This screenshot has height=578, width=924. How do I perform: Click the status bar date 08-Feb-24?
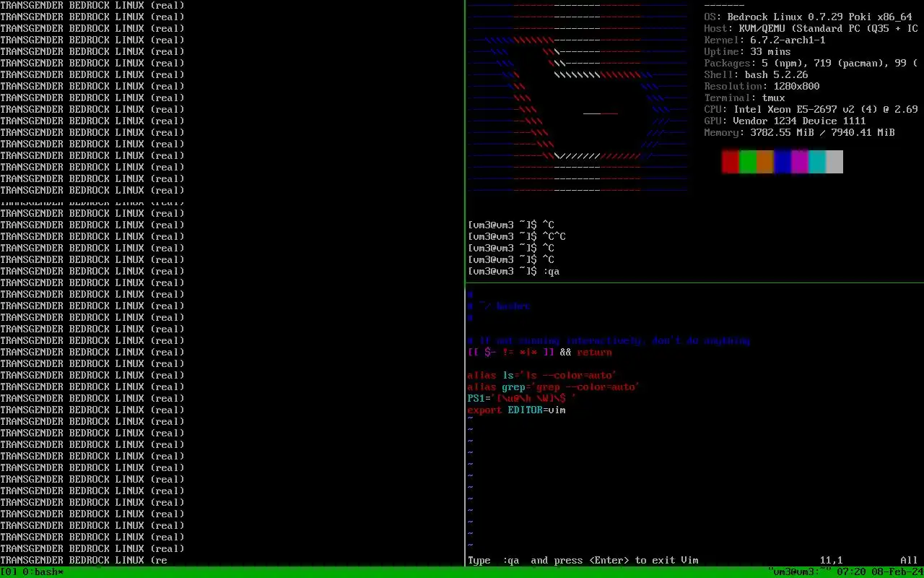coord(898,572)
